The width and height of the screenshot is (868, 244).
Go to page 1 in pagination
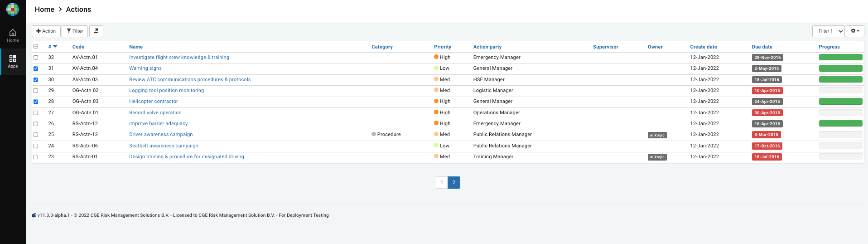(442, 182)
